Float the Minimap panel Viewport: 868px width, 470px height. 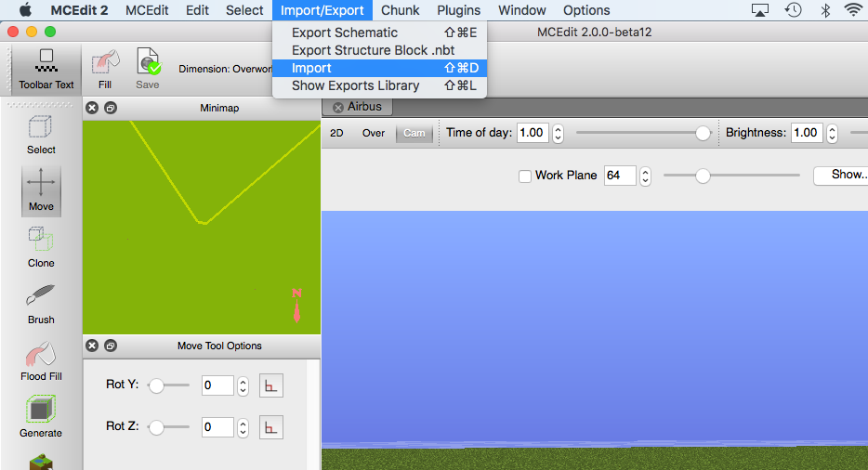coord(111,108)
